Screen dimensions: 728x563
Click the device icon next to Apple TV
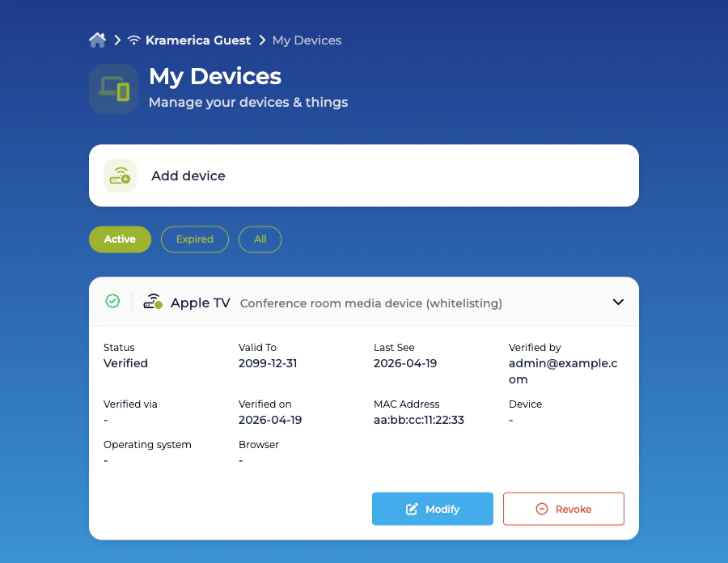(153, 301)
